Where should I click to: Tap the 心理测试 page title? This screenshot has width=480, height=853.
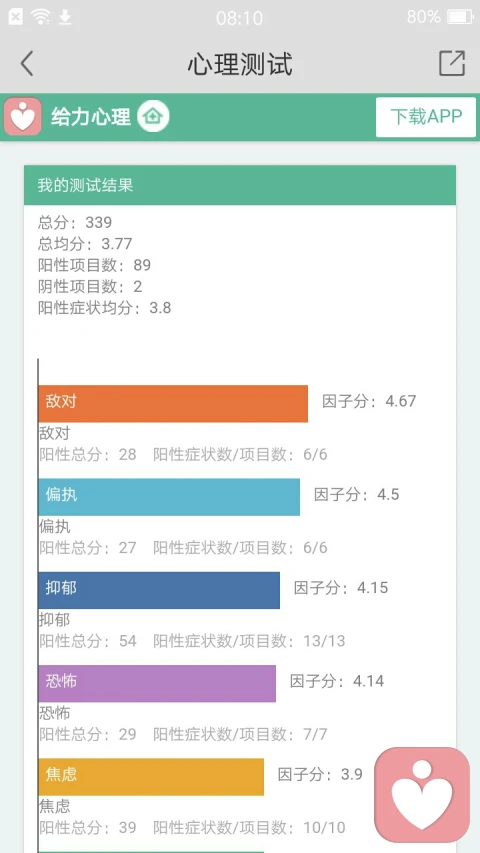click(240, 64)
